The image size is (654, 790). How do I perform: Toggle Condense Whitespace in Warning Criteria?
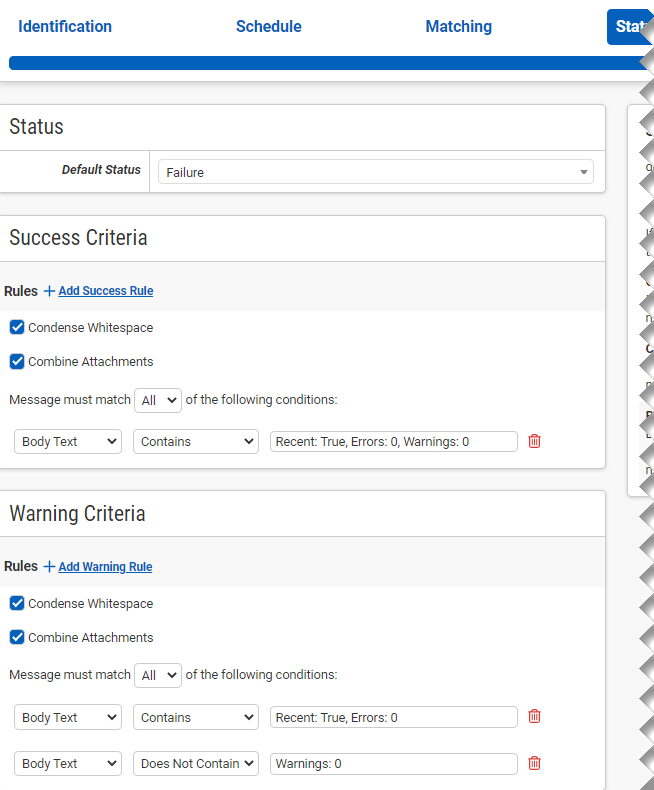click(17, 604)
